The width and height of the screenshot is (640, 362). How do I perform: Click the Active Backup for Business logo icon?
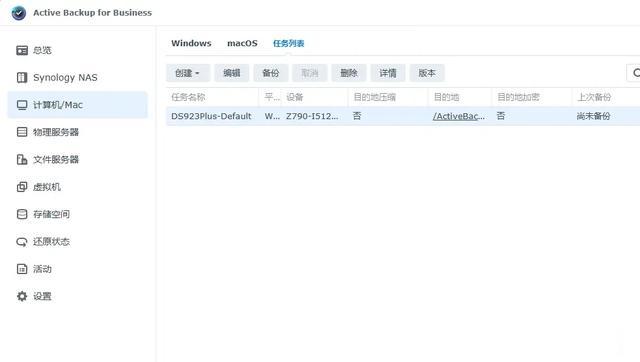tap(19, 13)
